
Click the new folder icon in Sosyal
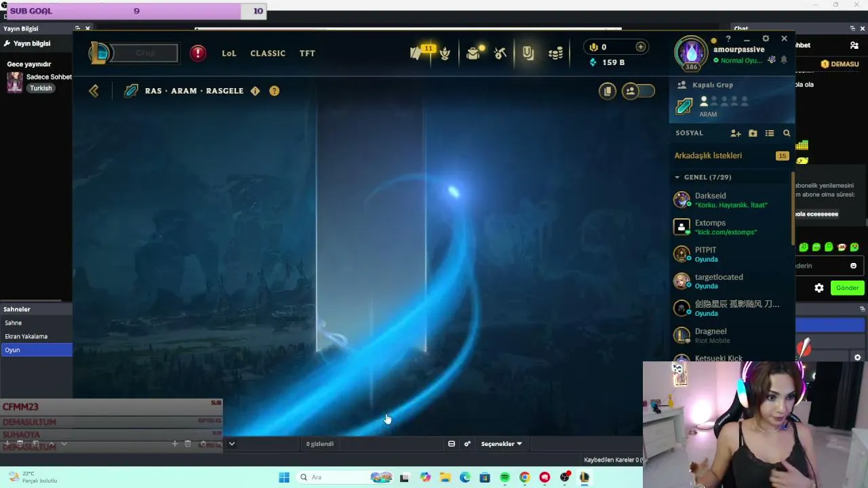tap(753, 134)
